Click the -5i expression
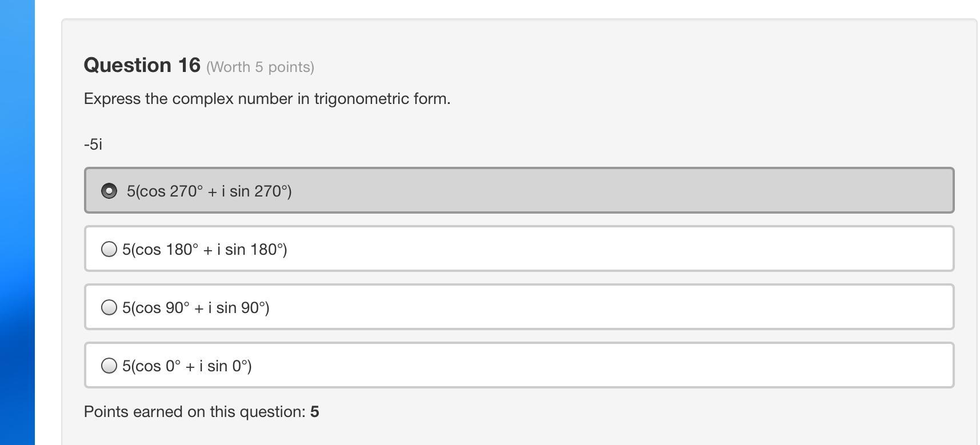This screenshot has width=980, height=445. [x=93, y=144]
